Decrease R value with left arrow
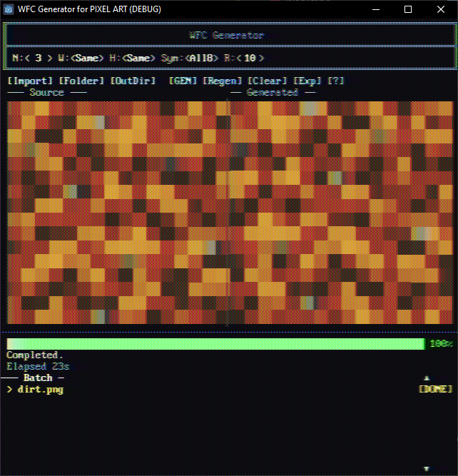 [x=239, y=58]
